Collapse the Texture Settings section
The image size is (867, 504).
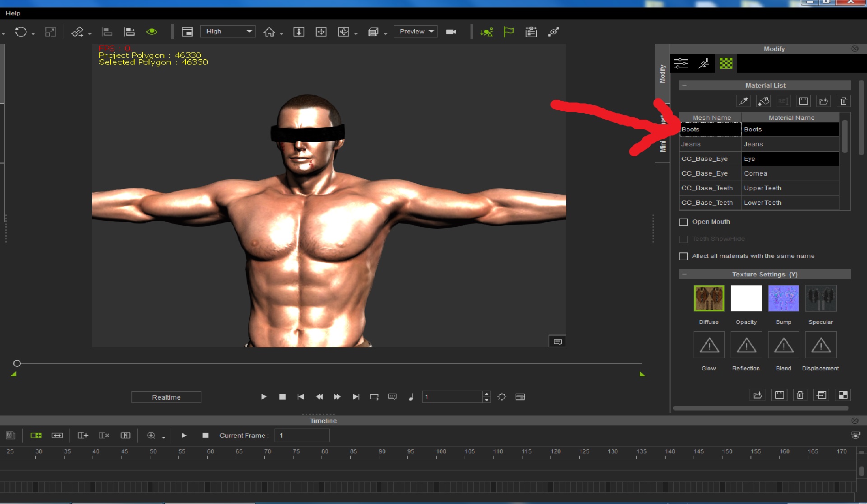coord(684,274)
